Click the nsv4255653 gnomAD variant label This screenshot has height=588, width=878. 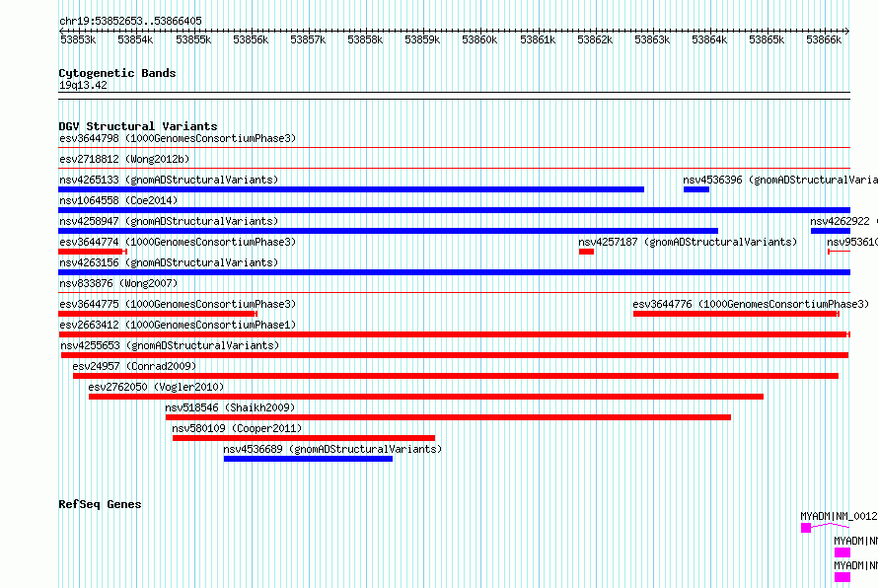point(170,345)
